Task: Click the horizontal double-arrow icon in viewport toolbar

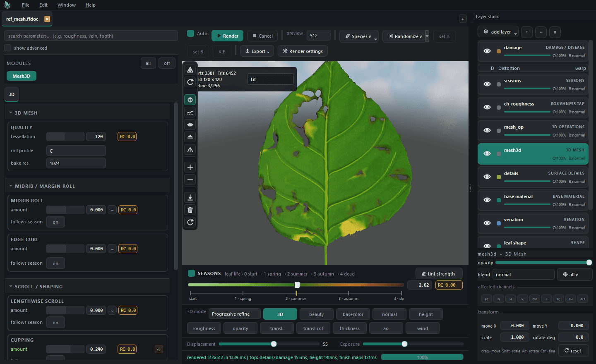Action: [190, 125]
